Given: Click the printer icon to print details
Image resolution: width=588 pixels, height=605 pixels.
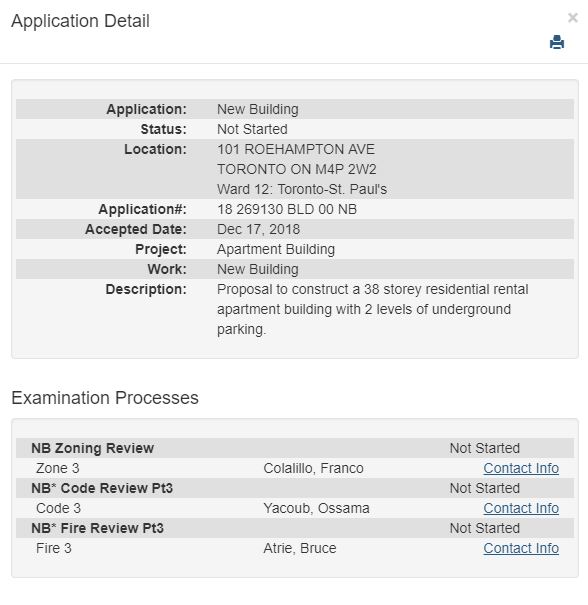Looking at the screenshot, I should 556,42.
